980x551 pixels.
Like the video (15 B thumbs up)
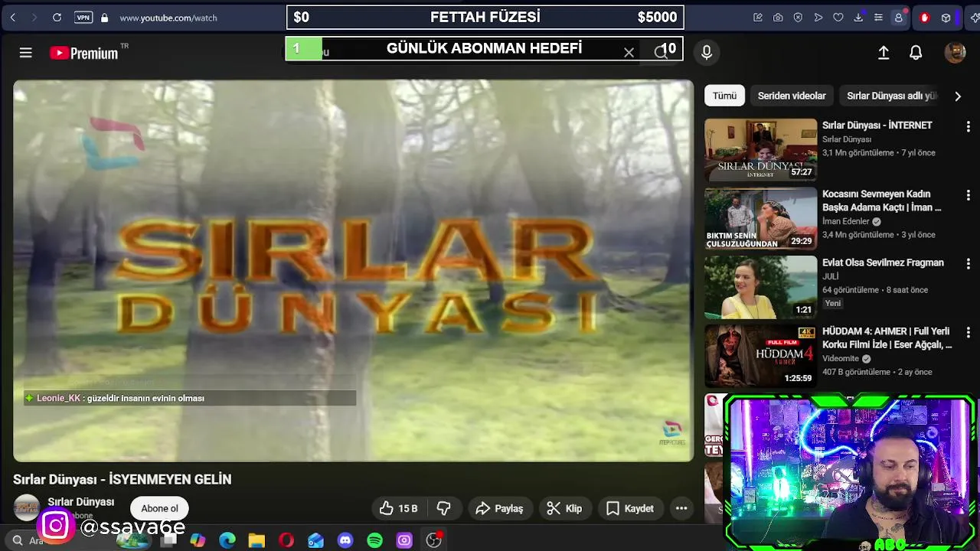399,508
